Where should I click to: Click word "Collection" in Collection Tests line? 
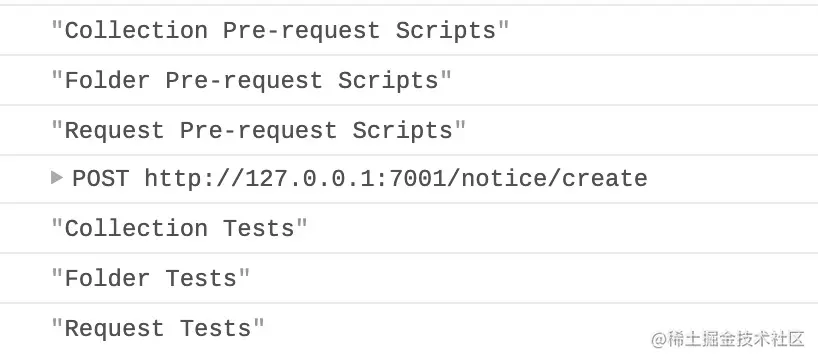136,228
